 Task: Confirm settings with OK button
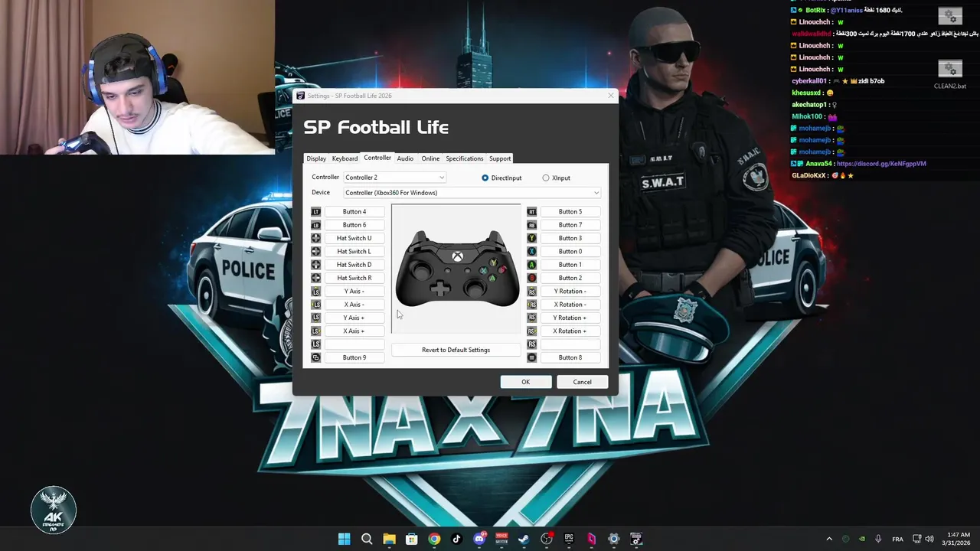click(x=525, y=382)
